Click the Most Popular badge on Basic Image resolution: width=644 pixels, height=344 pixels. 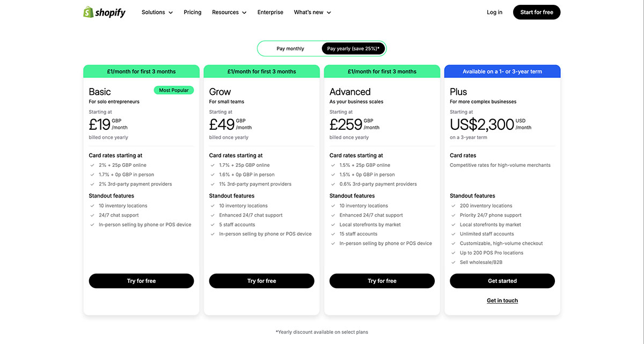pyautogui.click(x=173, y=90)
